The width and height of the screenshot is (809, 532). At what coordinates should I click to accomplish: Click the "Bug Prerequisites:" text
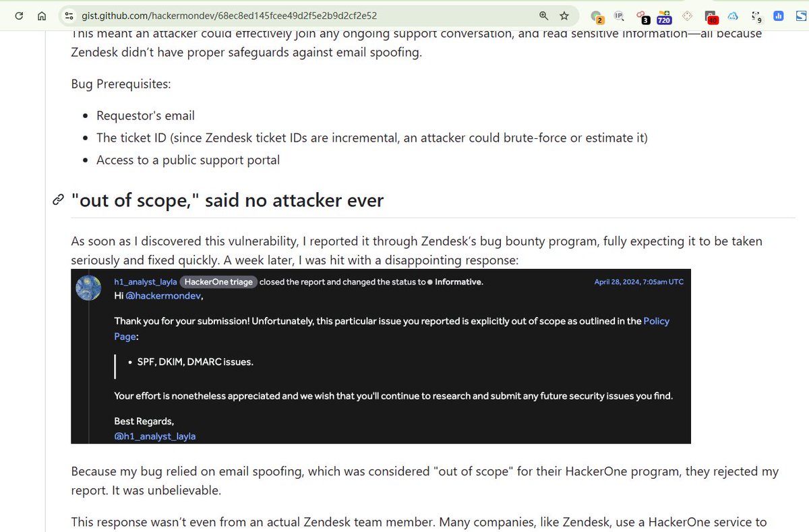click(121, 84)
